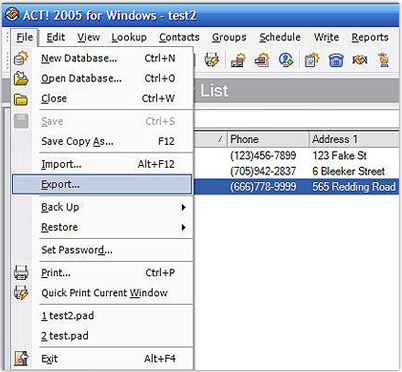The image size is (402, 372).
Task: Open recent file 1 test2.pad
Action: [102, 315]
